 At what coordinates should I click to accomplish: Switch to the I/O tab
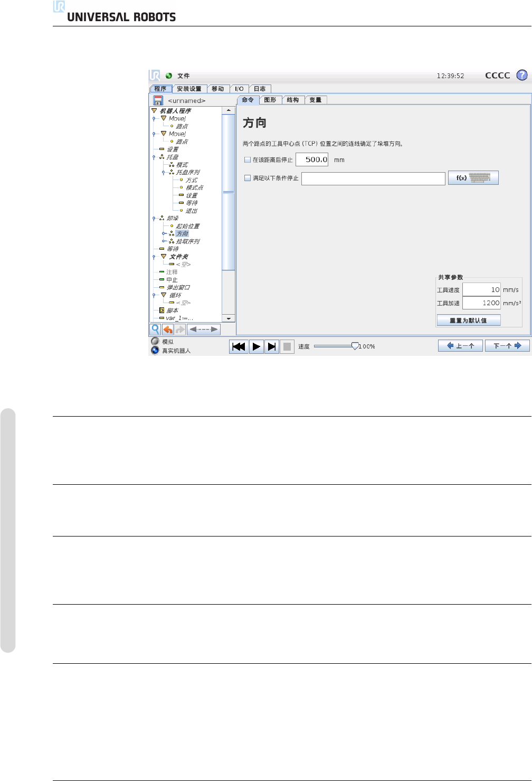(x=239, y=89)
